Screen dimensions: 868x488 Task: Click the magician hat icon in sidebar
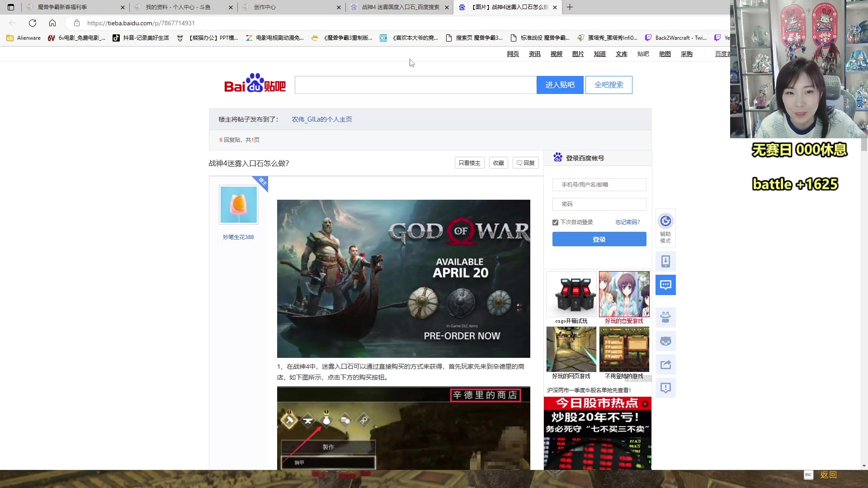[665, 317]
